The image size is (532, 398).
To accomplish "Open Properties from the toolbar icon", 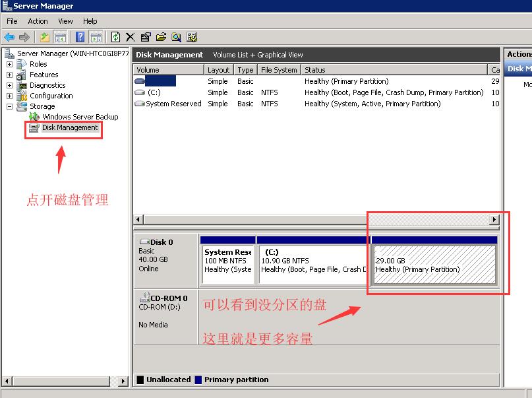I will (146, 37).
